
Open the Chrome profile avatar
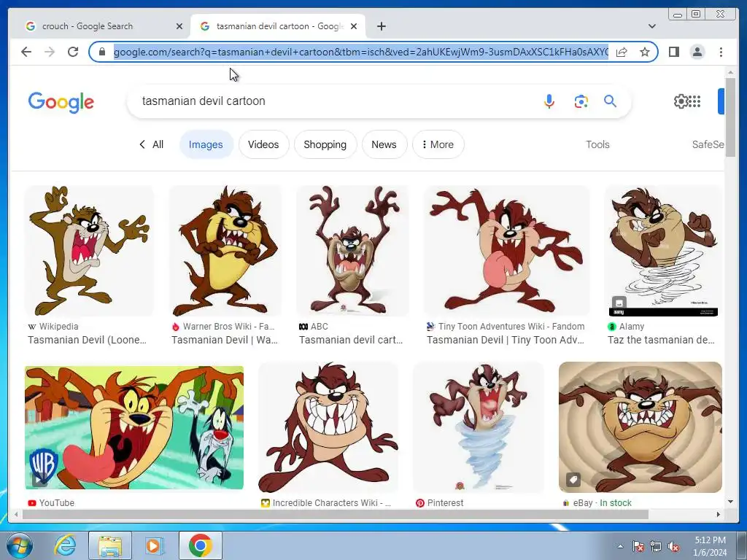697,52
